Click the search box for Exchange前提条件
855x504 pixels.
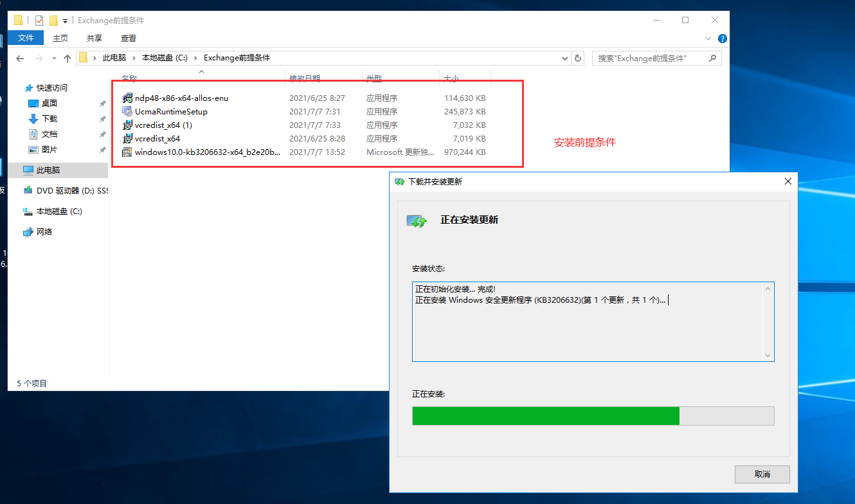(656, 58)
